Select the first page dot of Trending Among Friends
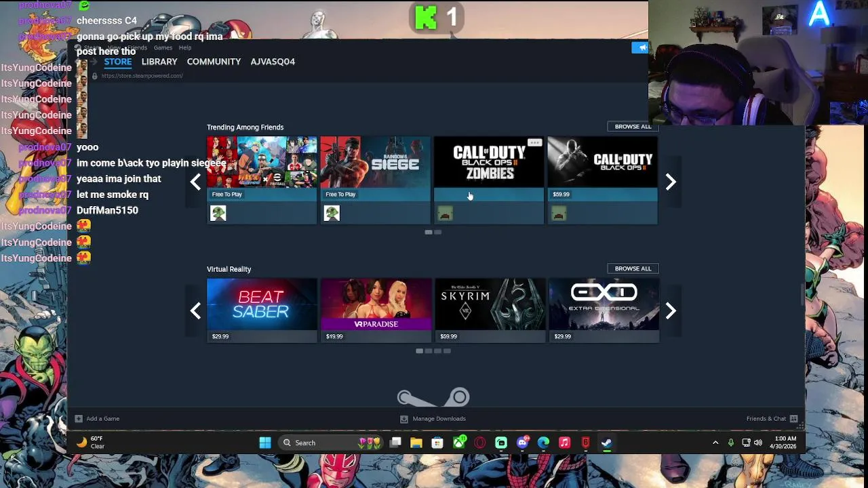Screen dimensions: 868x488 click(429, 232)
